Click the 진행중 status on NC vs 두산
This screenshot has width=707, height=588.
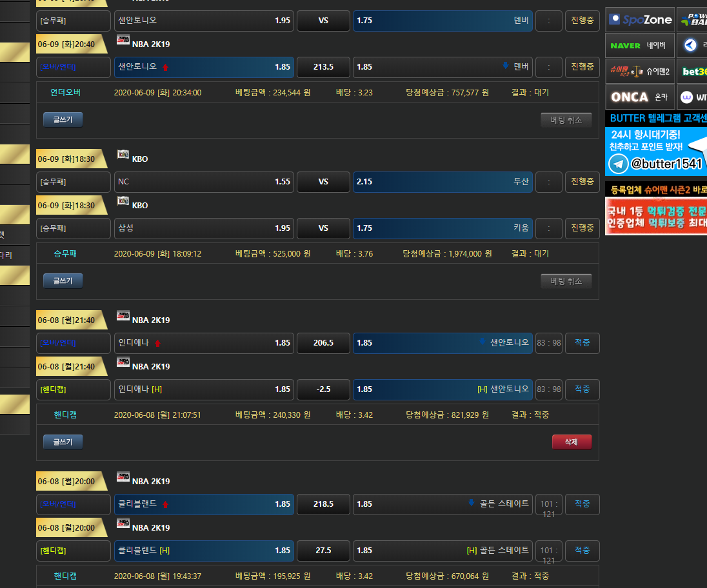click(582, 182)
